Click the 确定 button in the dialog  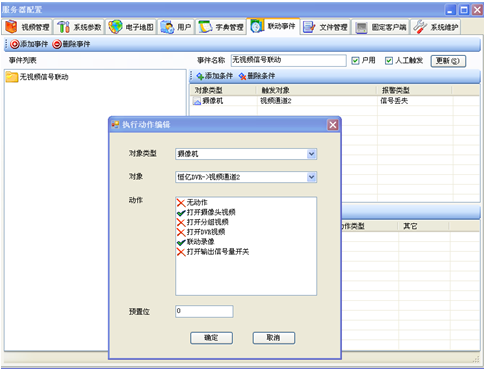[211, 338]
